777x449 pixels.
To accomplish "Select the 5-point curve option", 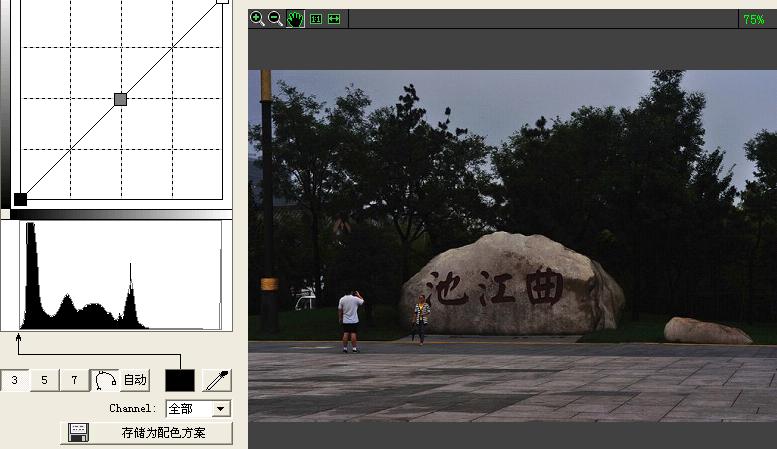I will coord(44,380).
